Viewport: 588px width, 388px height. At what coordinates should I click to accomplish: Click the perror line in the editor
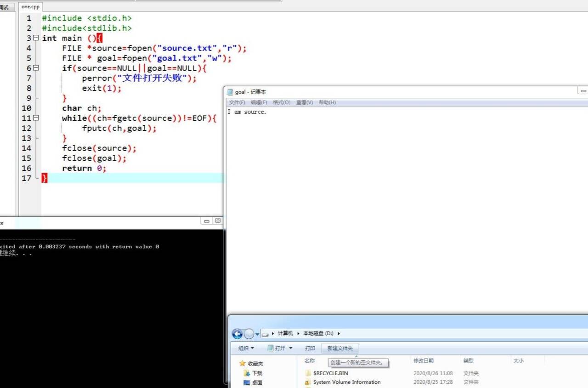pos(139,78)
